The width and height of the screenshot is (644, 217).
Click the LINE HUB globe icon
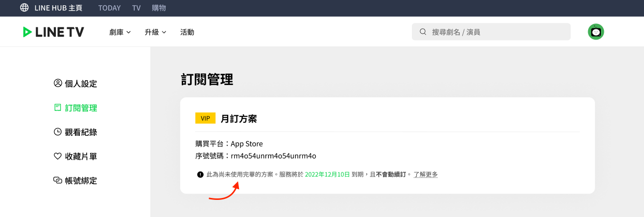(x=24, y=8)
